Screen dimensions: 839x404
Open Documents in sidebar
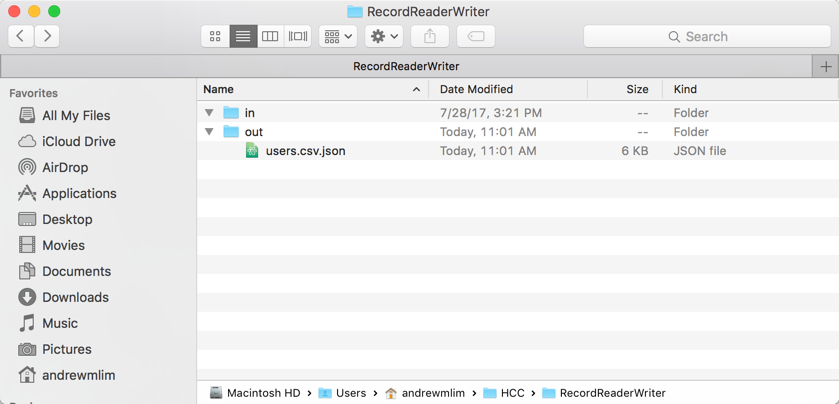77,271
